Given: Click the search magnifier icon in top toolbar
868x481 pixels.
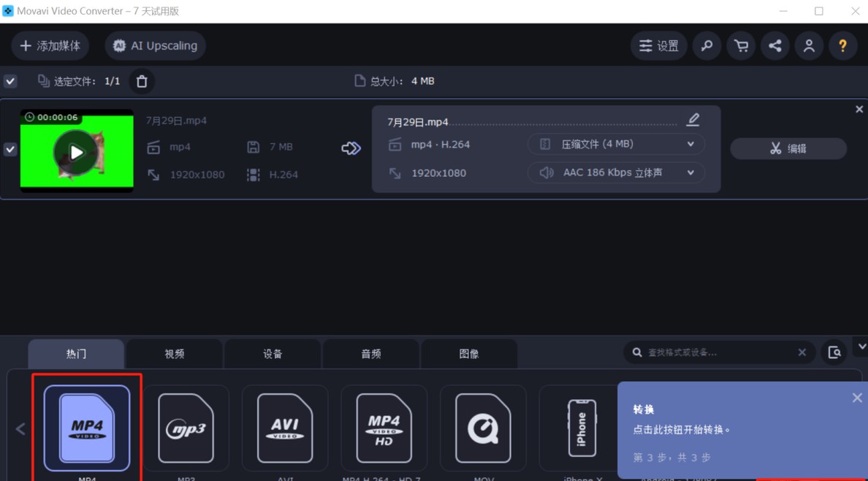Looking at the screenshot, I should point(707,46).
